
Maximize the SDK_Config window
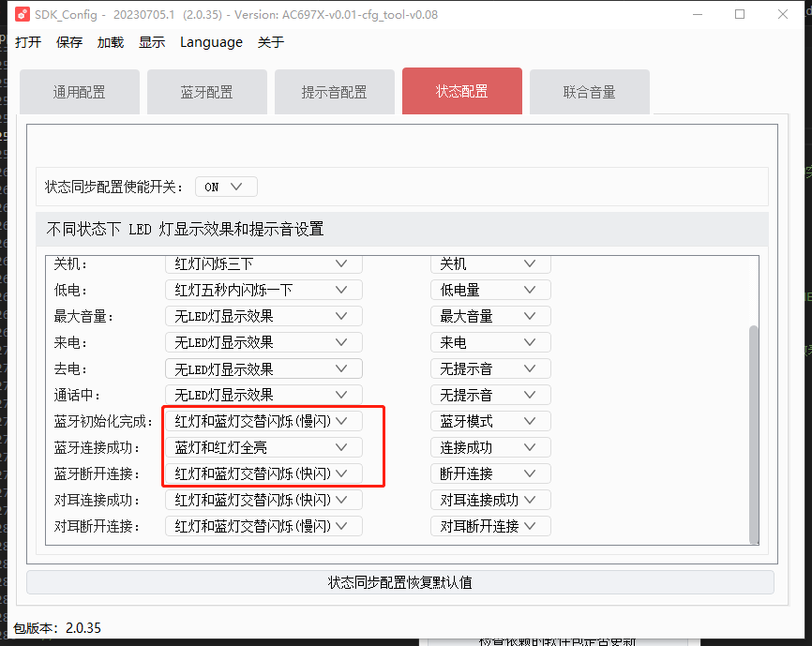[x=740, y=14]
